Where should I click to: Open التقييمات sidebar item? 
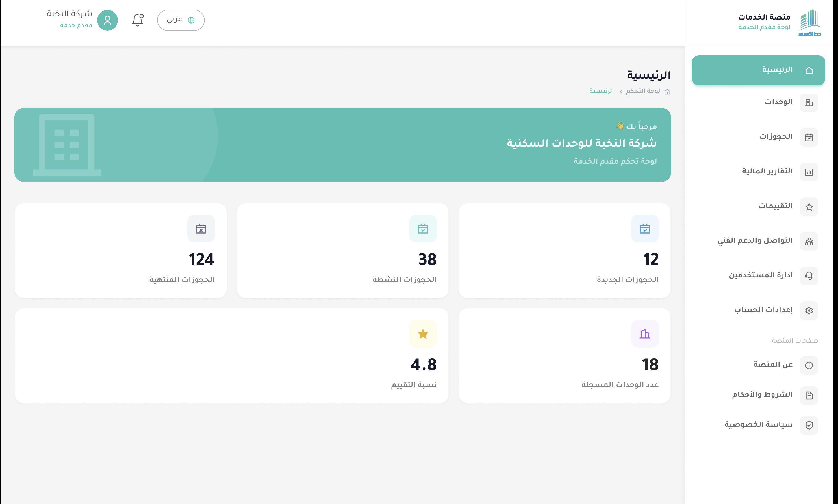pos(758,206)
